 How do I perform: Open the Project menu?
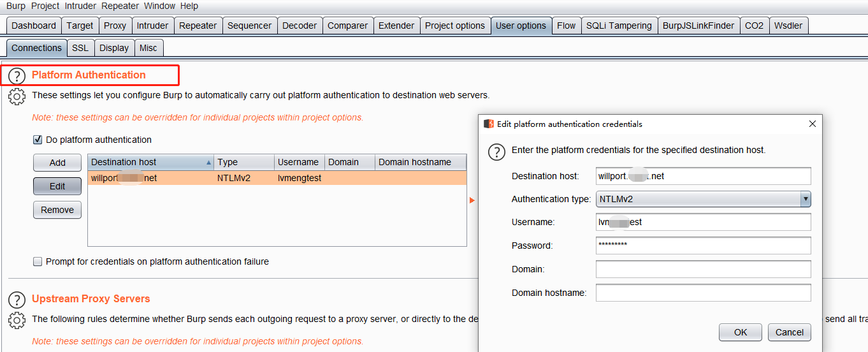pyautogui.click(x=45, y=6)
